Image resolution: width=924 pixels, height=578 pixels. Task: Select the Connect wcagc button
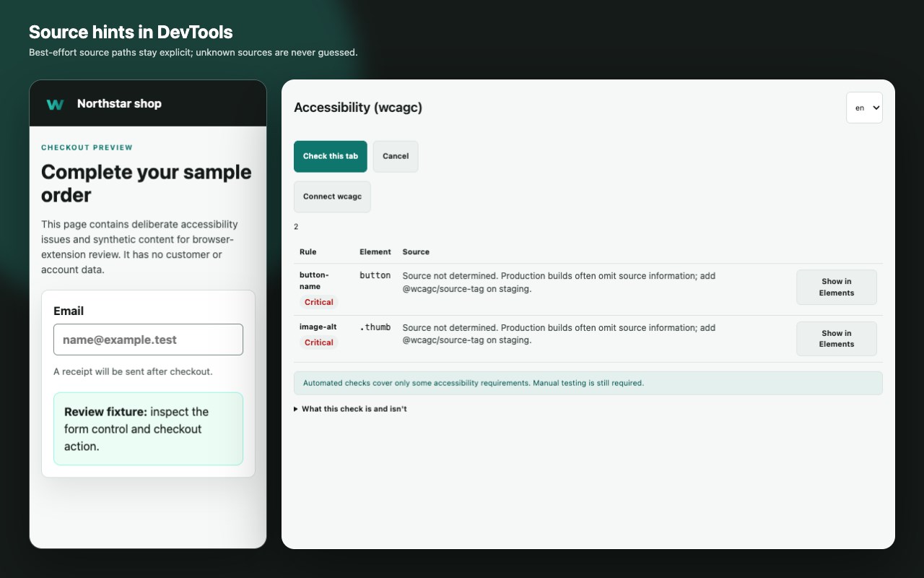(x=332, y=197)
